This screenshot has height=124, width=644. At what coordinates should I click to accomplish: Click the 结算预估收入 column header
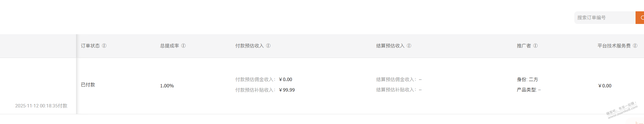tap(390, 46)
